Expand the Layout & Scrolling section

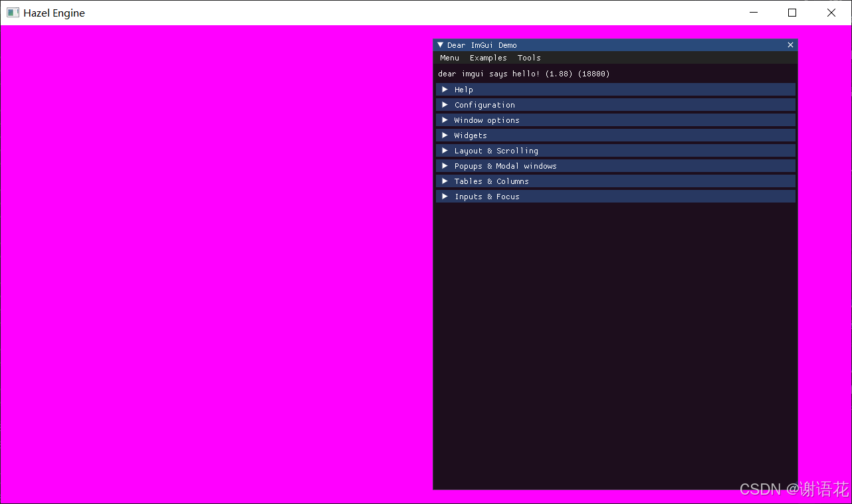[615, 151]
